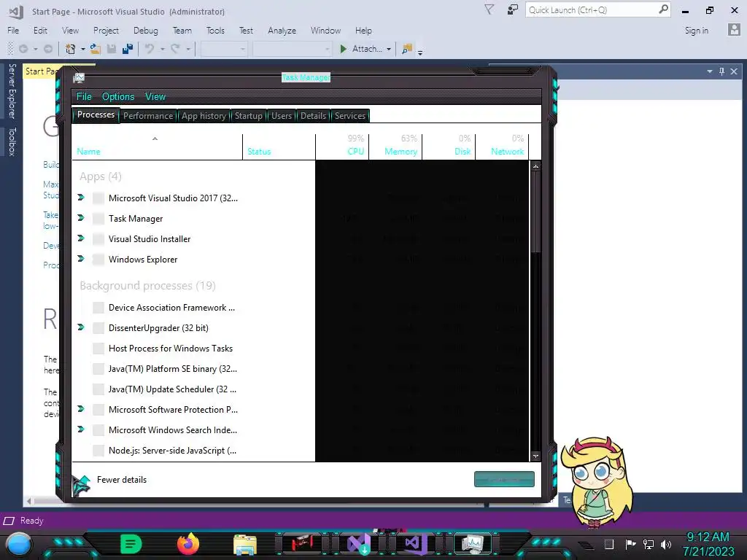Viewport: 747px width, 560px height.
Task: Sort processes by the Name column
Action: click(x=158, y=146)
